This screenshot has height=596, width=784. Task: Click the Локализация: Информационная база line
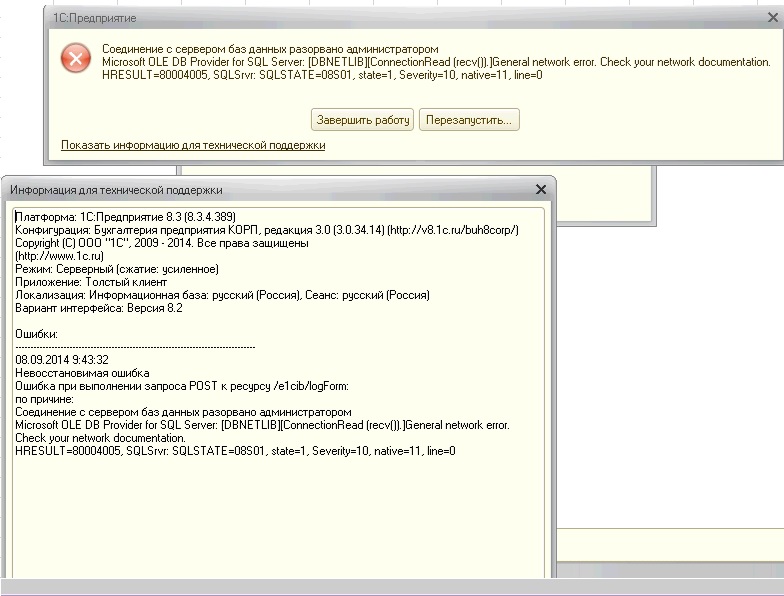(222, 294)
